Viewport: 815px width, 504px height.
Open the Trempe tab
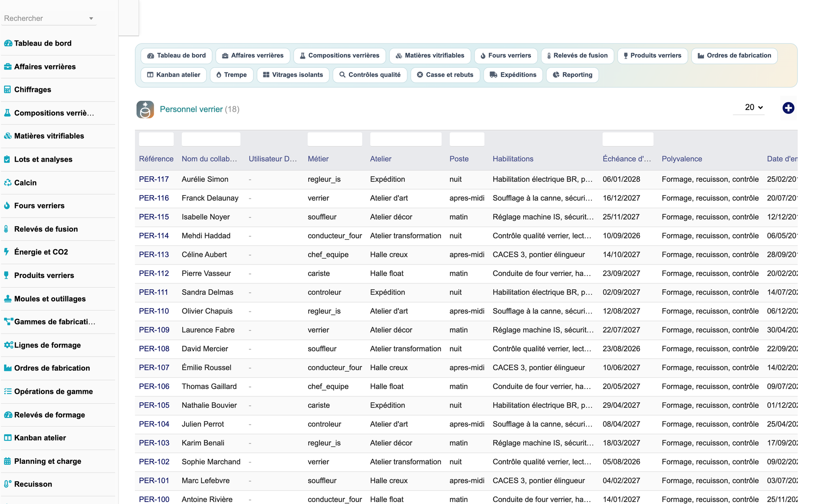click(232, 75)
